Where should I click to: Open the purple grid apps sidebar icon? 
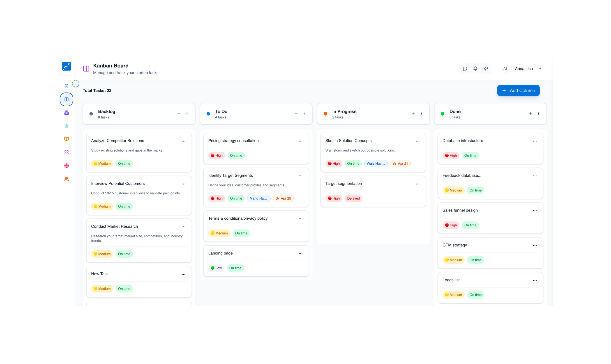(66, 152)
